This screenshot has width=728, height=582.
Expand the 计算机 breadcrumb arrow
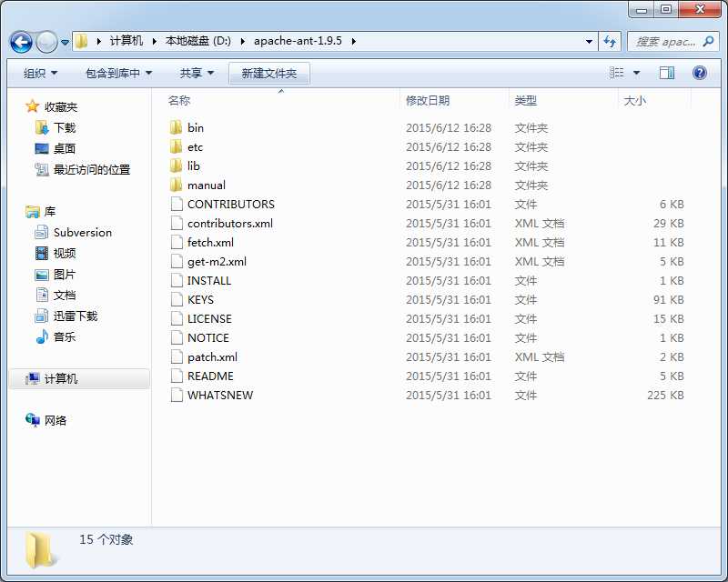pyautogui.click(x=155, y=41)
